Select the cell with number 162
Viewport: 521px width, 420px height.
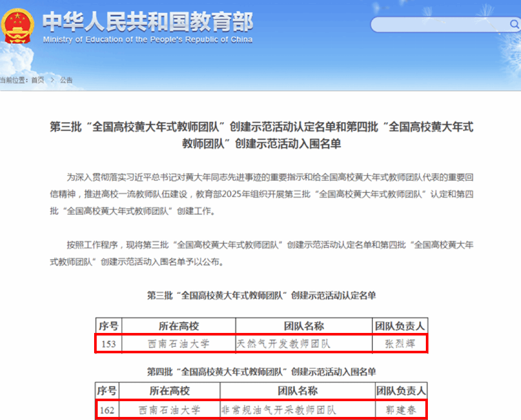coord(107,409)
